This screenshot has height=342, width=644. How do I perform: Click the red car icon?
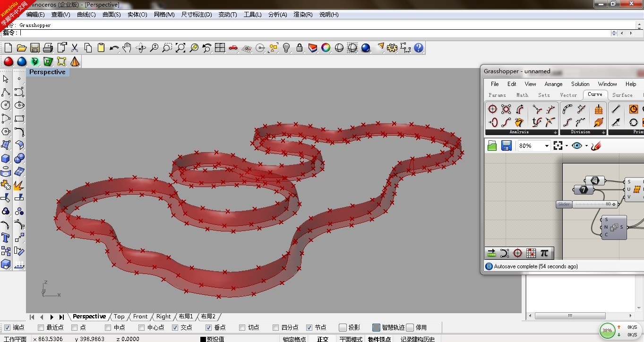233,48
